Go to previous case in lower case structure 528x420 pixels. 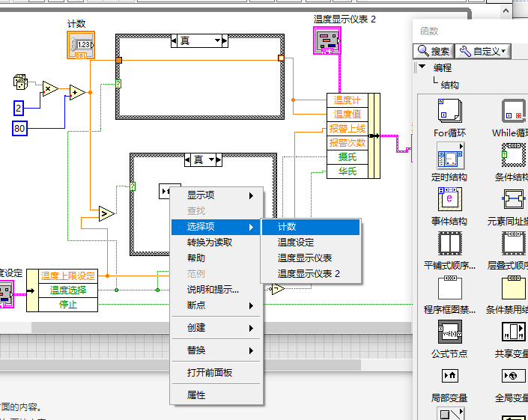click(x=187, y=159)
